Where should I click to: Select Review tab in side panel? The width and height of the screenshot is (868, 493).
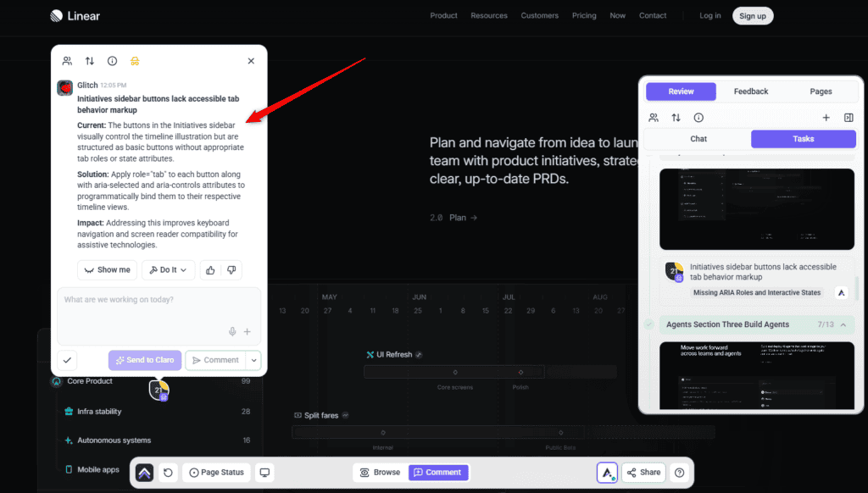pos(681,91)
